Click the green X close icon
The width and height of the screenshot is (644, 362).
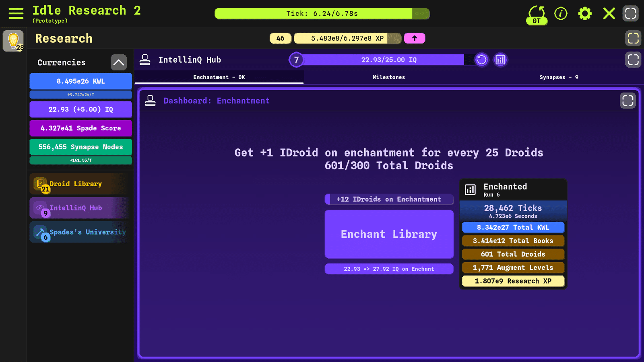609,14
